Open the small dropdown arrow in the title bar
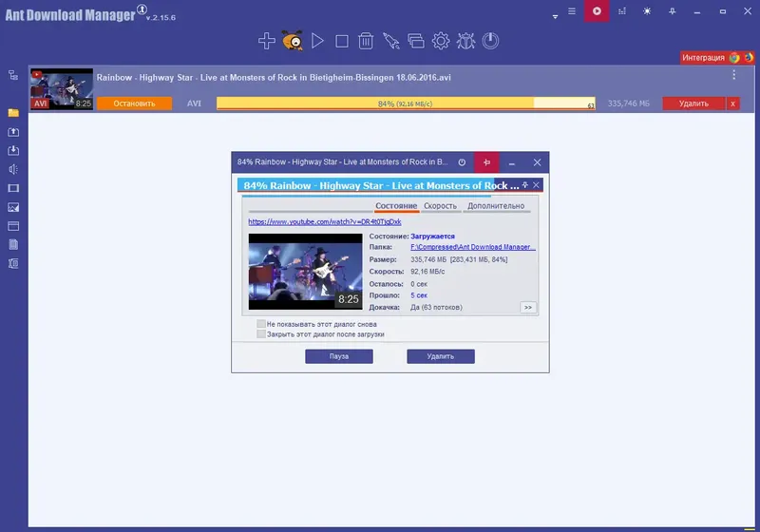Viewport: 760px width, 532px height. click(x=555, y=17)
